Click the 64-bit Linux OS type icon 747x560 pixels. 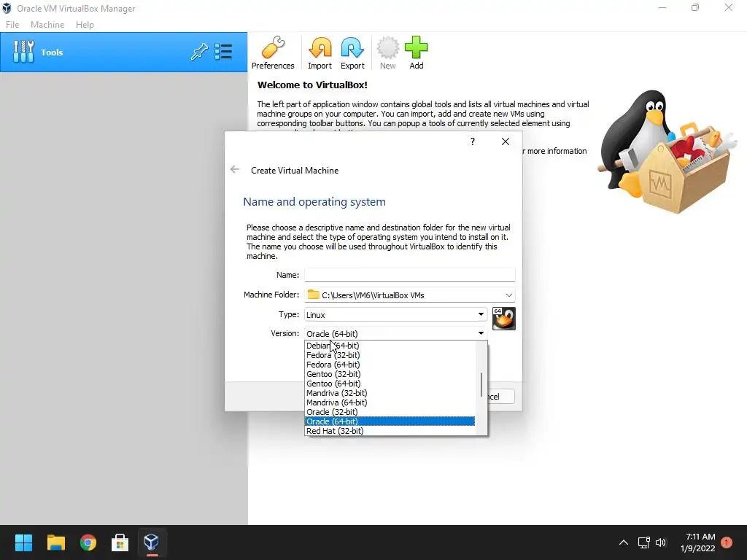[x=503, y=319]
